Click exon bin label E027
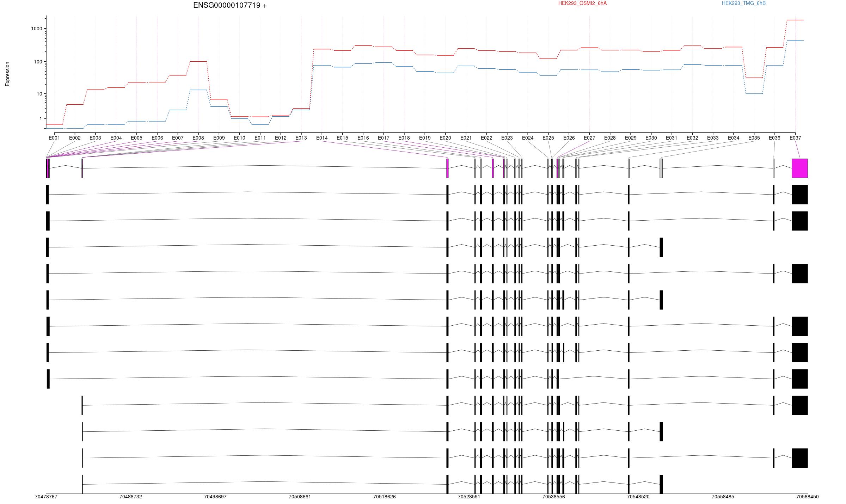This screenshot has height=504, width=846. click(589, 138)
